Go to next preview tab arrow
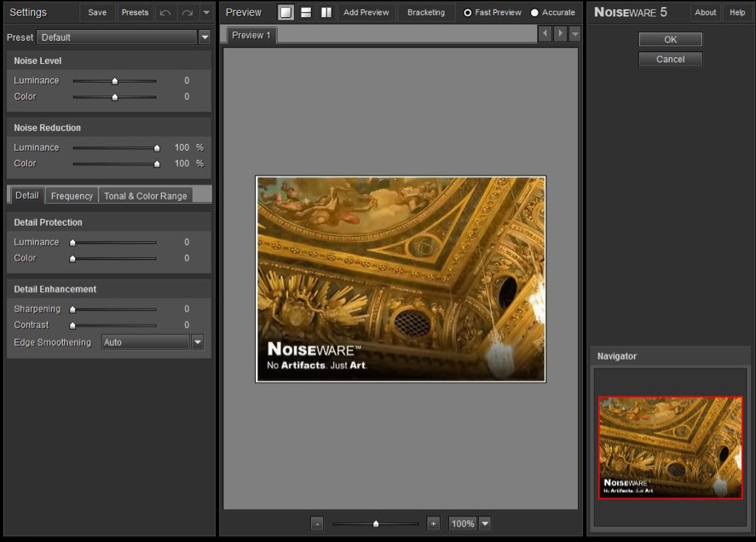Screen dimensions: 756x542 tap(560, 34)
